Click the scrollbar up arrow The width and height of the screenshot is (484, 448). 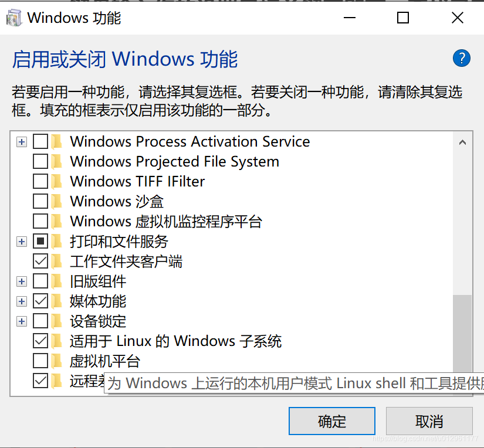pyautogui.click(x=463, y=141)
